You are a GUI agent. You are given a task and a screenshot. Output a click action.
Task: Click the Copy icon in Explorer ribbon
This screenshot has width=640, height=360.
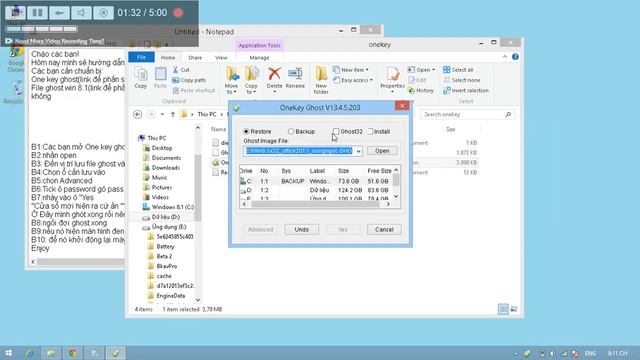141,78
